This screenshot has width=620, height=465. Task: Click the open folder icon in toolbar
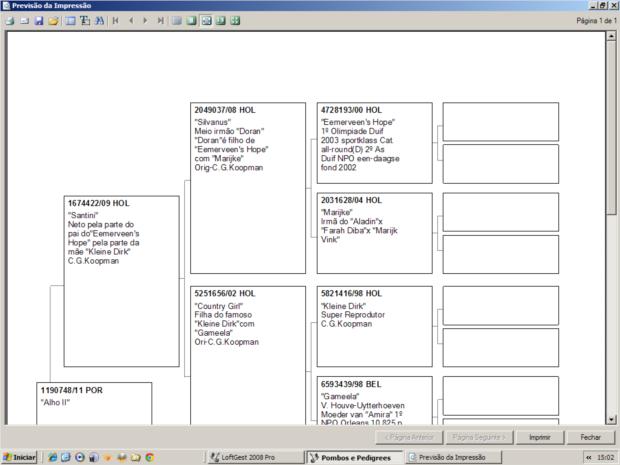click(x=53, y=20)
